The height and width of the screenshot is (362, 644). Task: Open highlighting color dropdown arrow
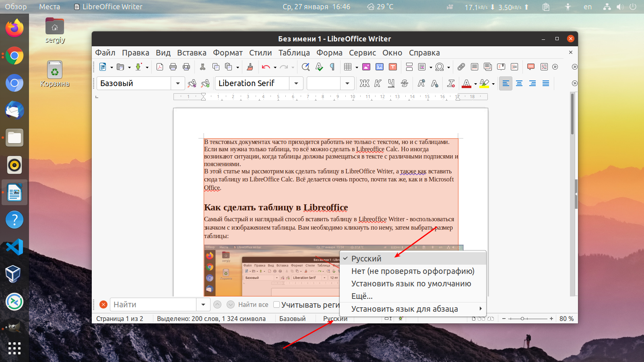pyautogui.click(x=493, y=84)
